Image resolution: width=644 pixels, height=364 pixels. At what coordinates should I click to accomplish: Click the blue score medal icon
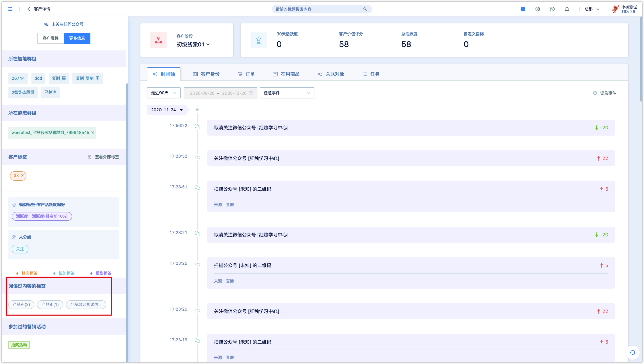[x=258, y=40]
